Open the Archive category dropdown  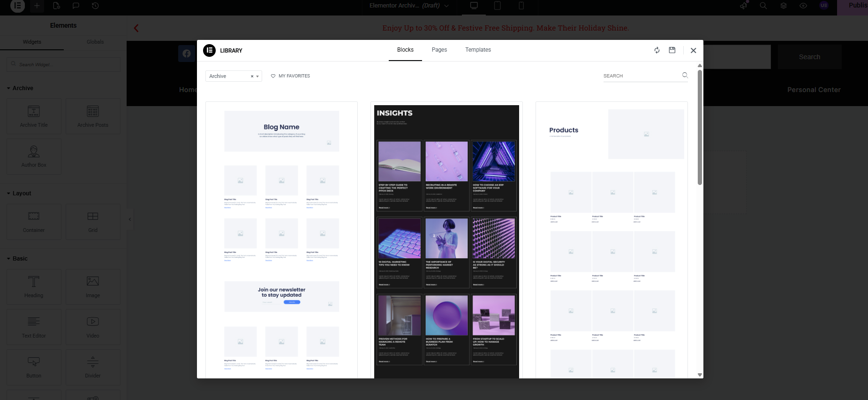(x=234, y=76)
